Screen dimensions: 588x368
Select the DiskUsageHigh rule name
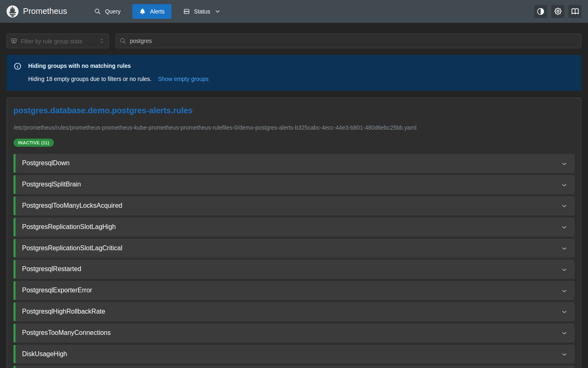tap(45, 354)
